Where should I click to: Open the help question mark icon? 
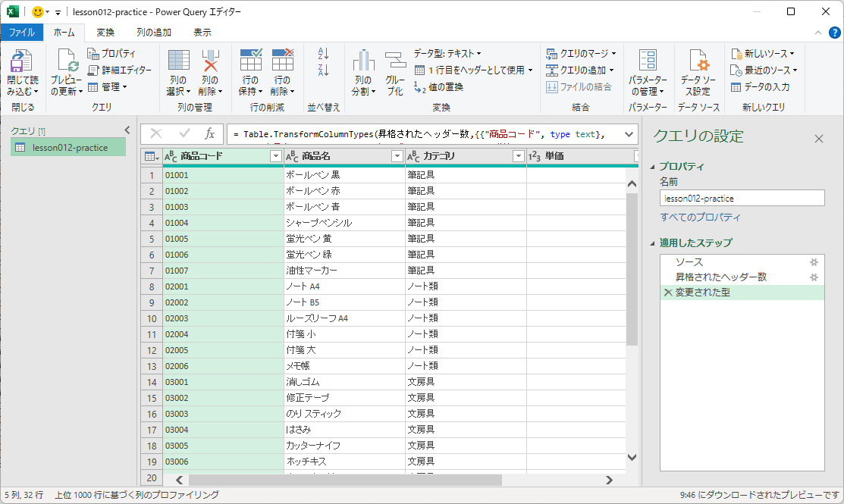click(834, 33)
